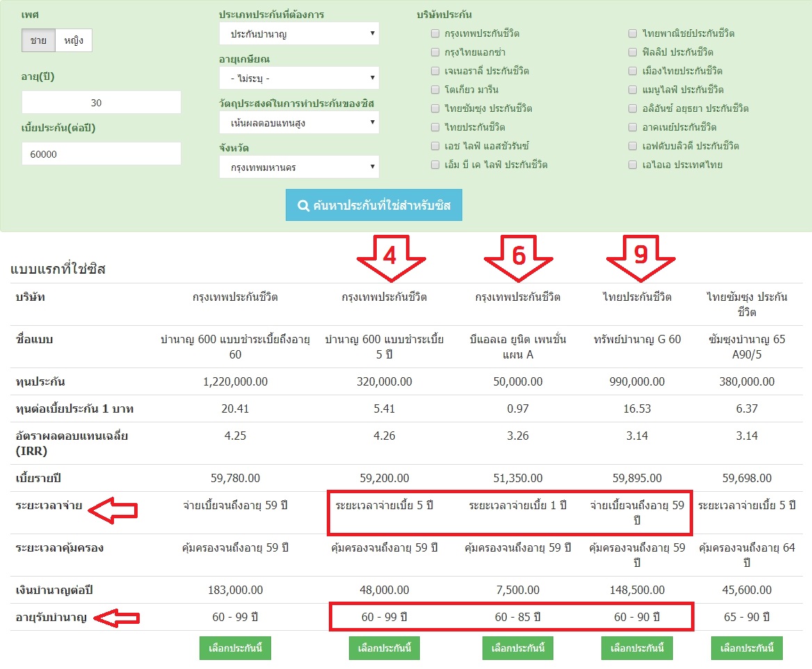Click เลือกประกันนี้ under ทรัพย์บำนาญ G 60 plan
812x669 pixels.
(637, 648)
